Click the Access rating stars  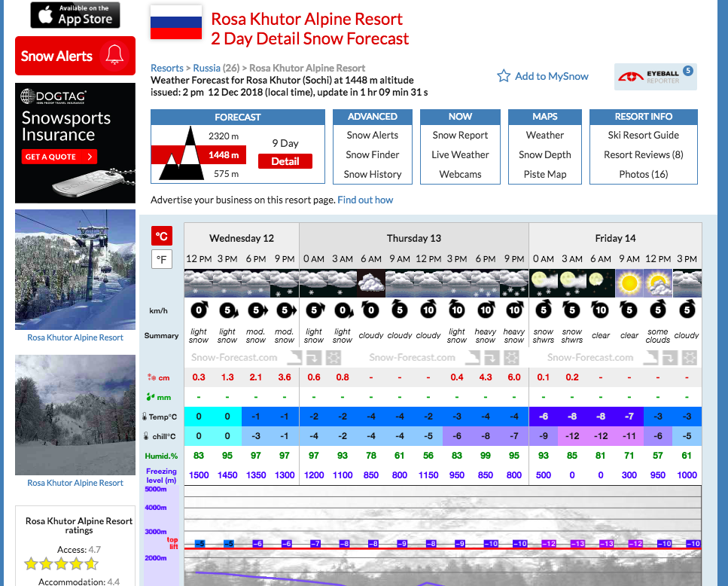point(61,563)
